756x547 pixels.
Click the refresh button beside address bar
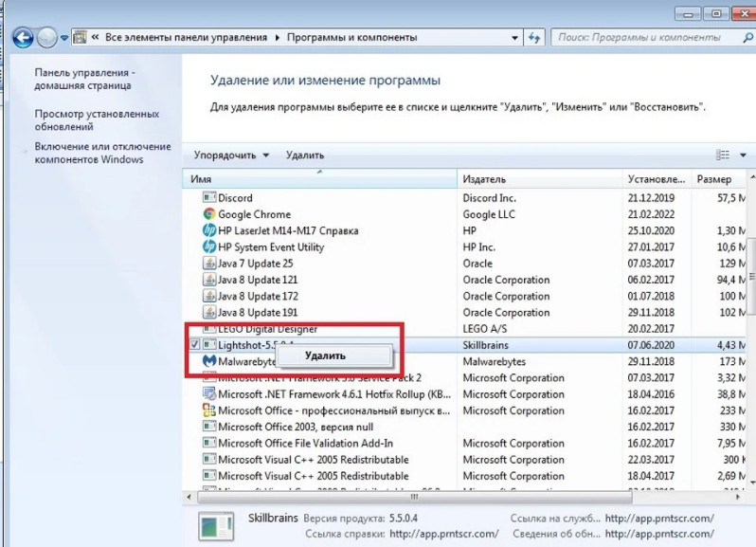tap(535, 38)
